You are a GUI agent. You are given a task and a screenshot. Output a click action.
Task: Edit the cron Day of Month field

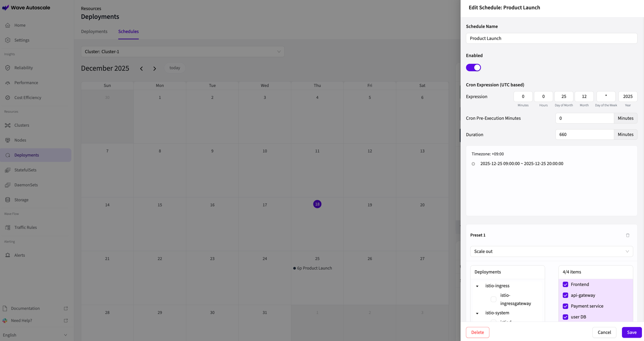(x=564, y=96)
